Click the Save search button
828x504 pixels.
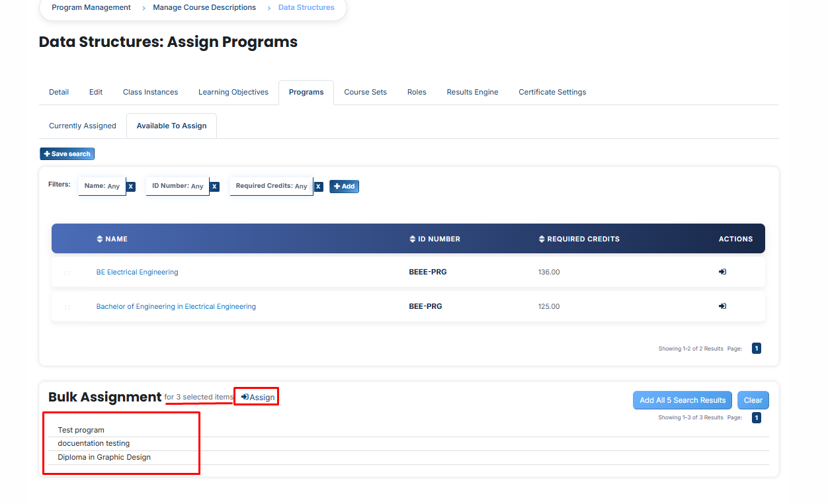click(x=67, y=154)
